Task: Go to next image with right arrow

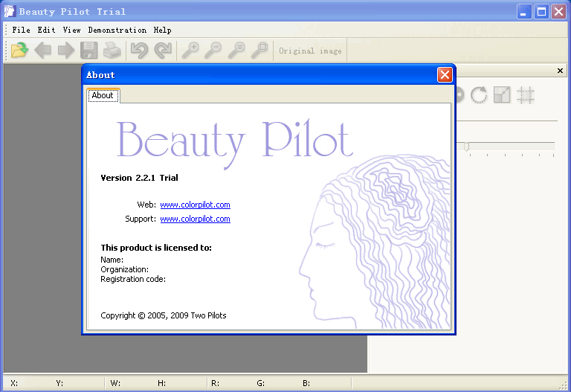Action: tap(66, 50)
